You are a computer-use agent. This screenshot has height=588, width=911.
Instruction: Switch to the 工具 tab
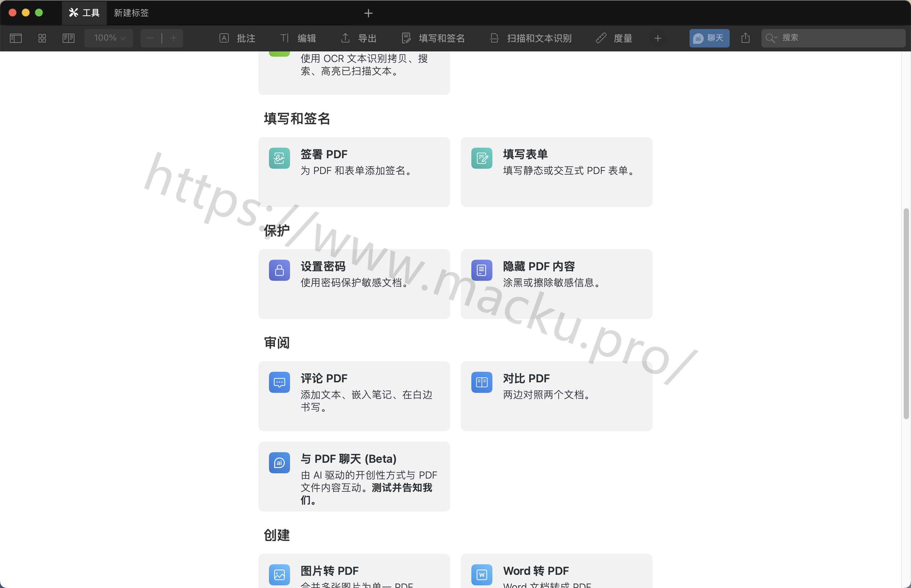[x=84, y=13]
